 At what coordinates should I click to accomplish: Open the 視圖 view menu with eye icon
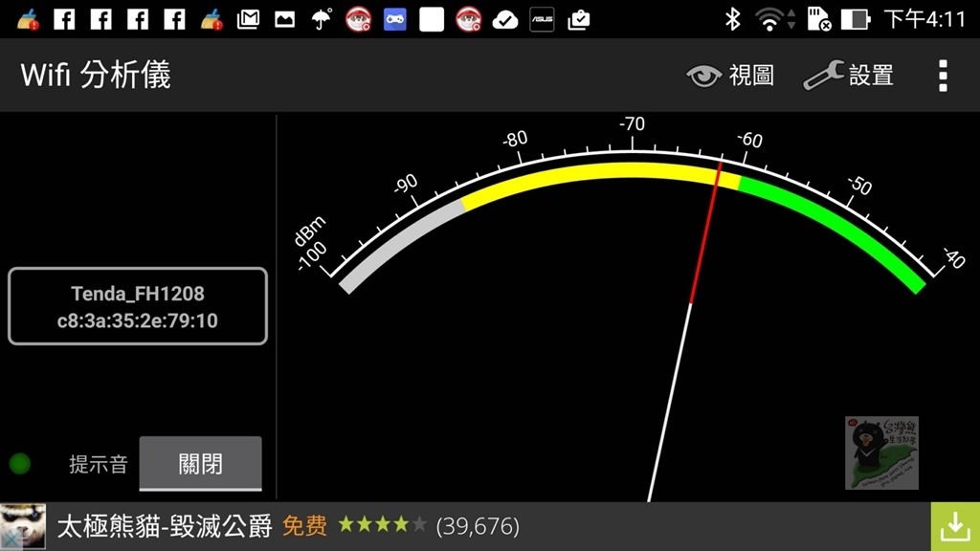[730, 76]
